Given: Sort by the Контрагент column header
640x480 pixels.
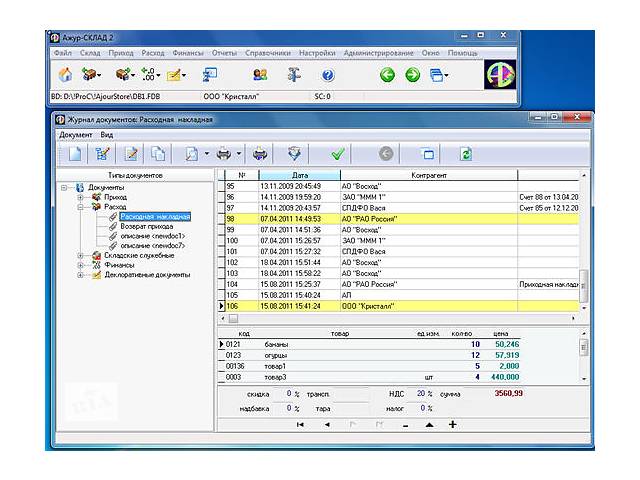Looking at the screenshot, I should [x=429, y=175].
